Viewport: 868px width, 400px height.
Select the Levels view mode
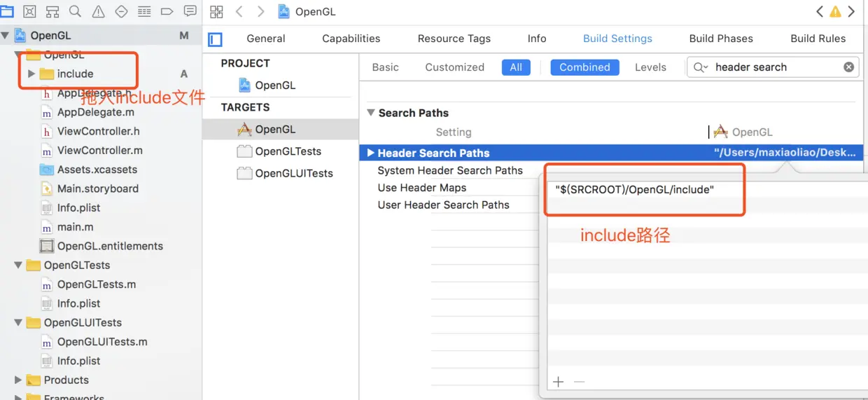coord(650,67)
